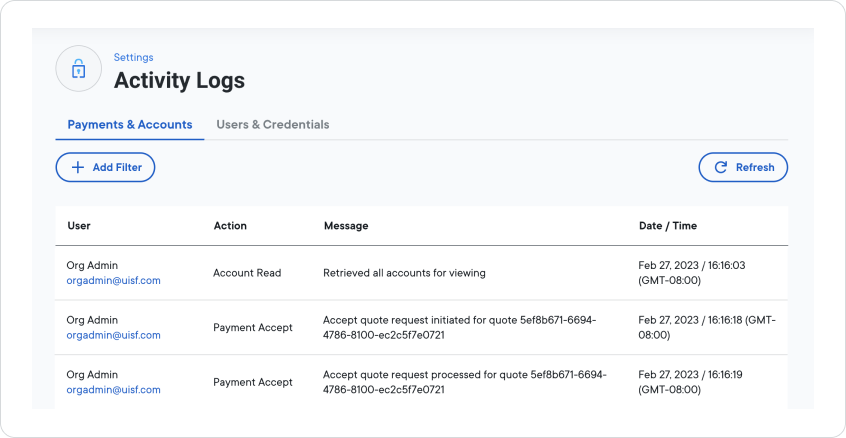
Task: Open orgadmin@uisf.com link in Account Read row
Action: coord(113,281)
